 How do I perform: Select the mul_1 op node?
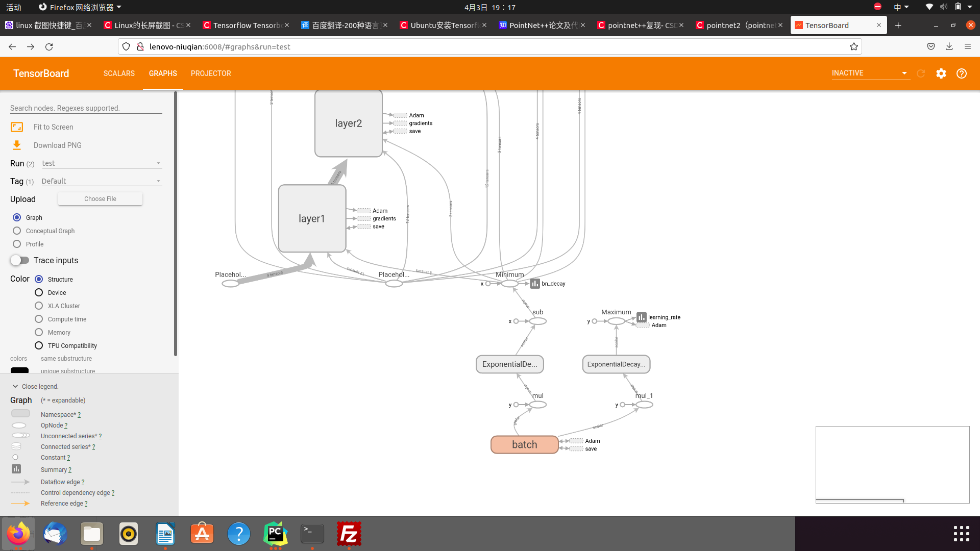(644, 405)
